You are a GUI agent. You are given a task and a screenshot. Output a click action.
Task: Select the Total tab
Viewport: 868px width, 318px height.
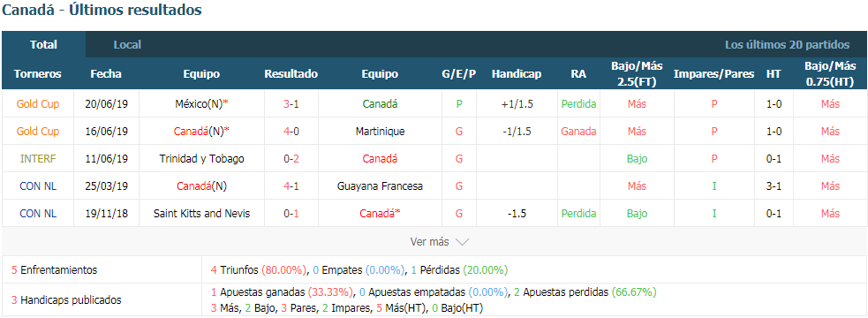click(x=44, y=45)
